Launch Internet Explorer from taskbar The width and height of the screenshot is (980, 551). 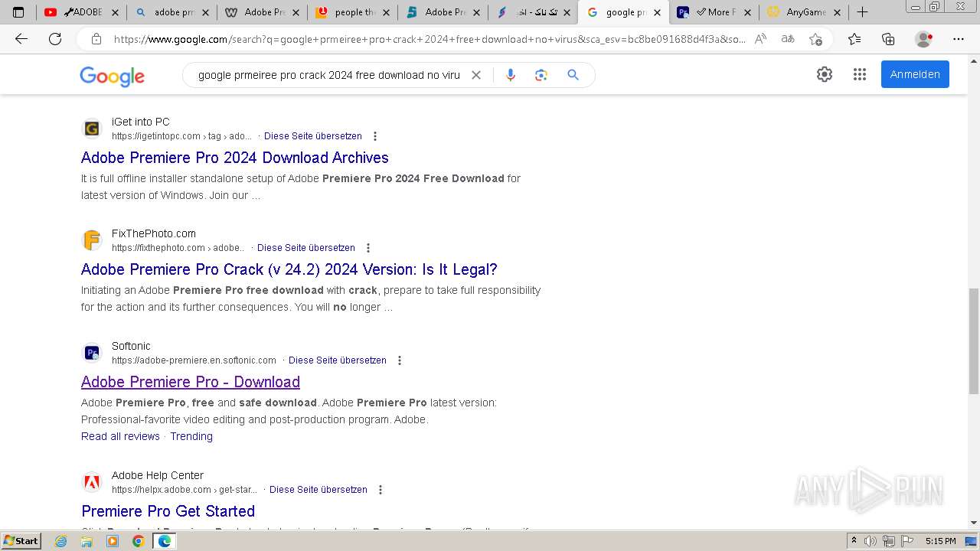click(x=61, y=541)
